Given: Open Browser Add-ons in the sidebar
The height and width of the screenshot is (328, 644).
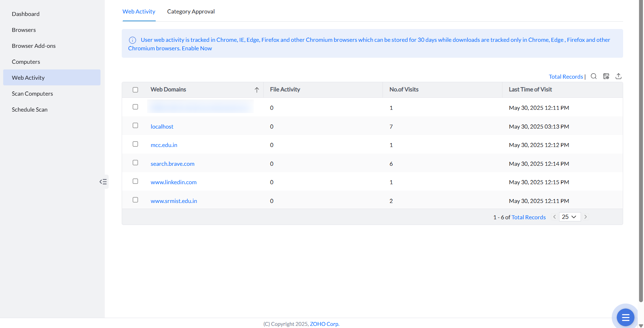Looking at the screenshot, I should pos(34,46).
